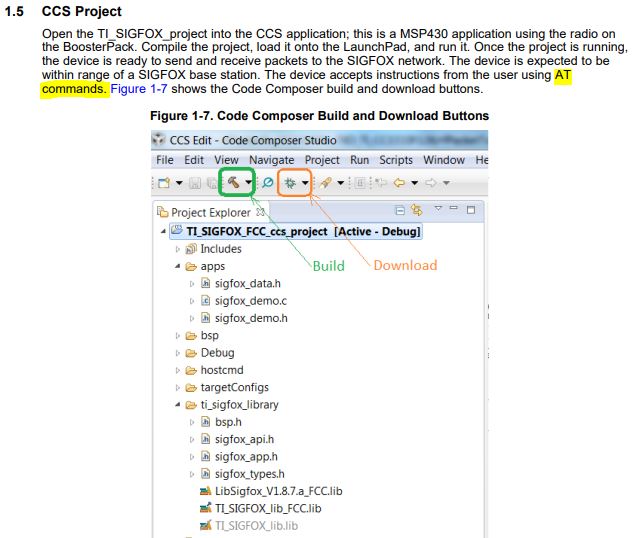Close the Project Explorer tab

[260, 212]
